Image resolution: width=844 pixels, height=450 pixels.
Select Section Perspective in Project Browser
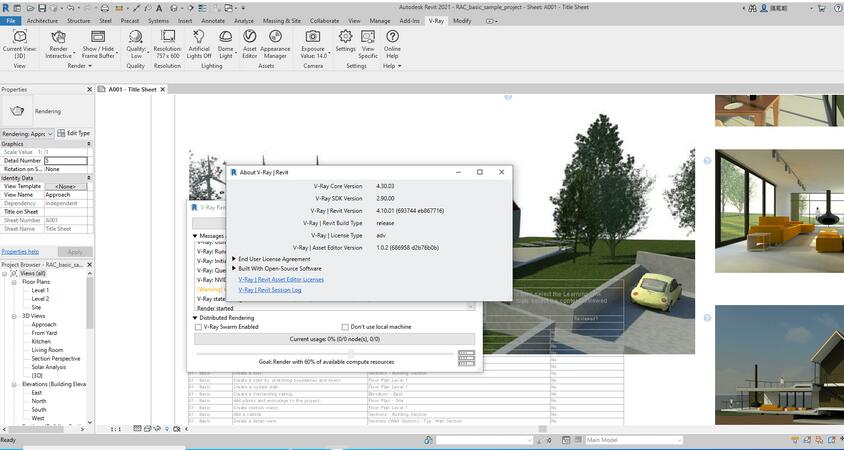pos(55,358)
